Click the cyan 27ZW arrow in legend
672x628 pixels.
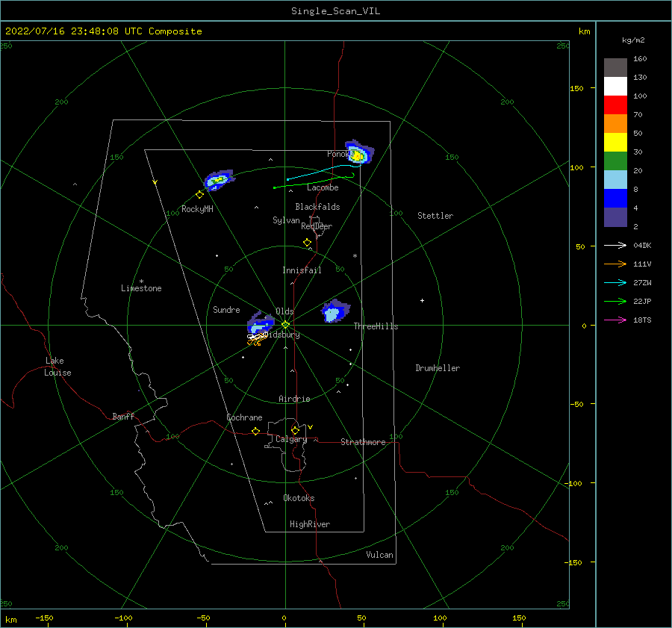pos(615,282)
